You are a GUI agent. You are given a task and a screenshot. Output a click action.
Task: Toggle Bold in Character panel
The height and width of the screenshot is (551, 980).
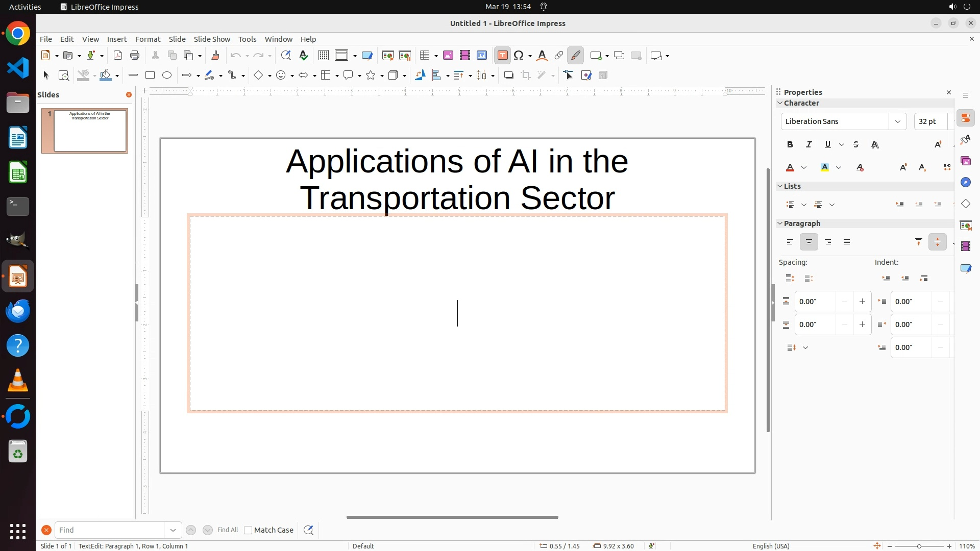[790, 145]
